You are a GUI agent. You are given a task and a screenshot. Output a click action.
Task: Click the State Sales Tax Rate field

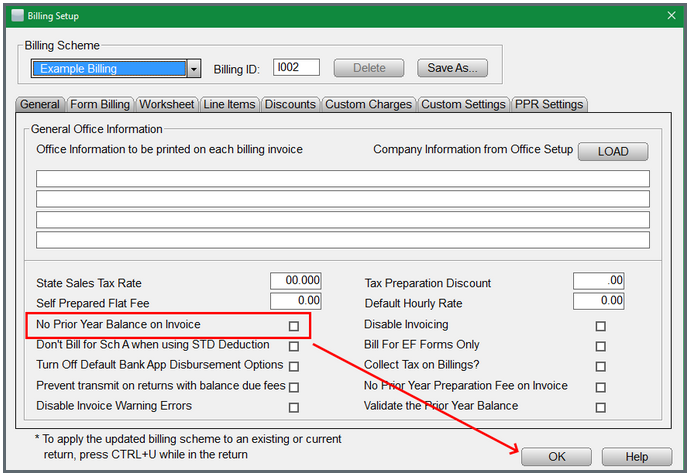(x=296, y=281)
